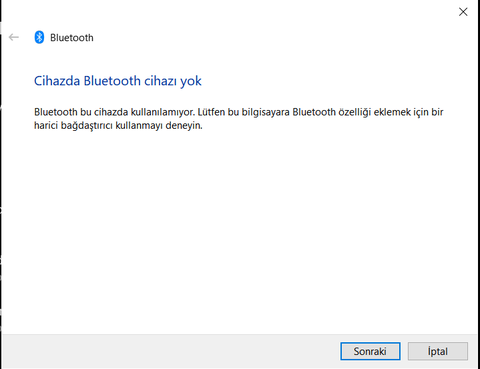Close the Bluetooth dialog window
This screenshot has height=369, width=480.
[463, 12]
